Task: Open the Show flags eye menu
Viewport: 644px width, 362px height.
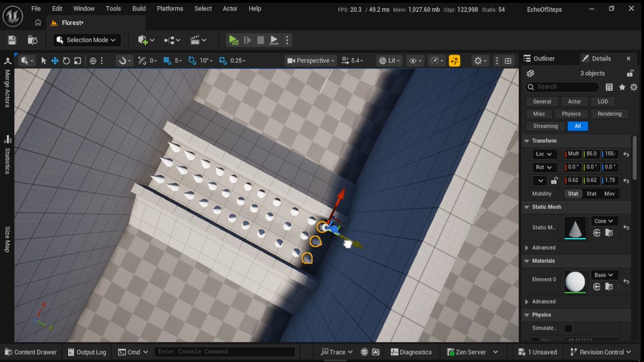Action: [416, 61]
